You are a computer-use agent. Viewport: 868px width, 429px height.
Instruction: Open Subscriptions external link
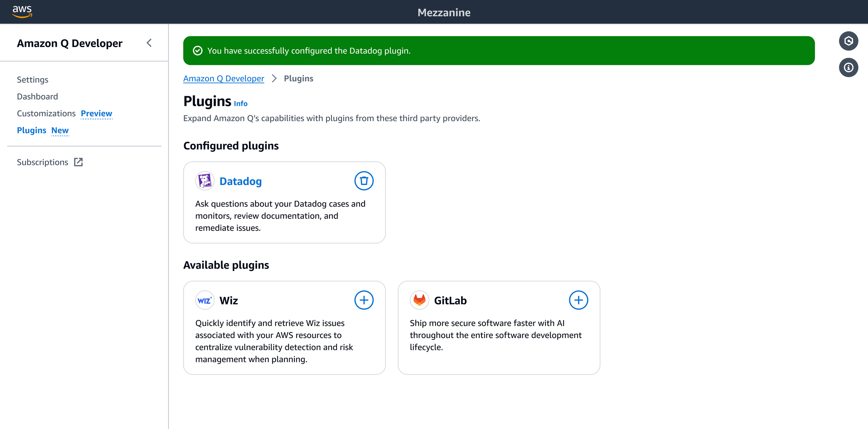[42, 162]
